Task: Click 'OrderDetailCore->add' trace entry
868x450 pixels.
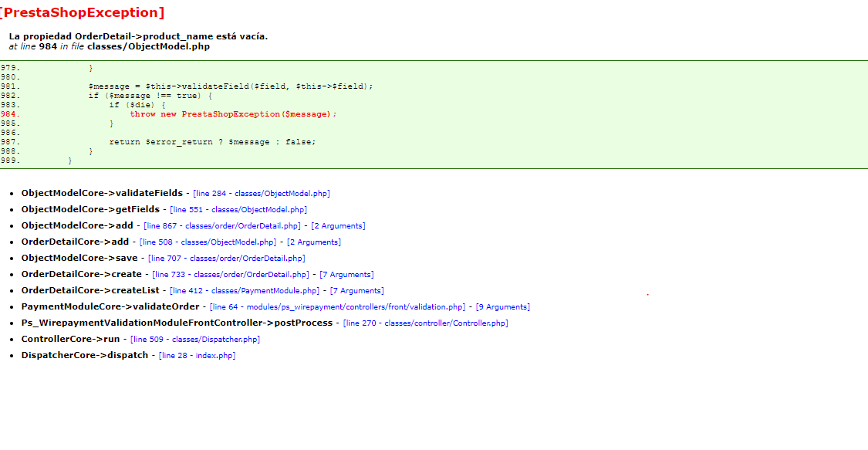Action: (x=76, y=242)
